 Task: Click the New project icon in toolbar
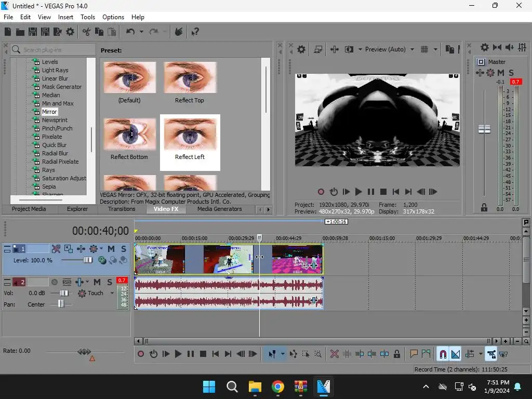coord(8,32)
